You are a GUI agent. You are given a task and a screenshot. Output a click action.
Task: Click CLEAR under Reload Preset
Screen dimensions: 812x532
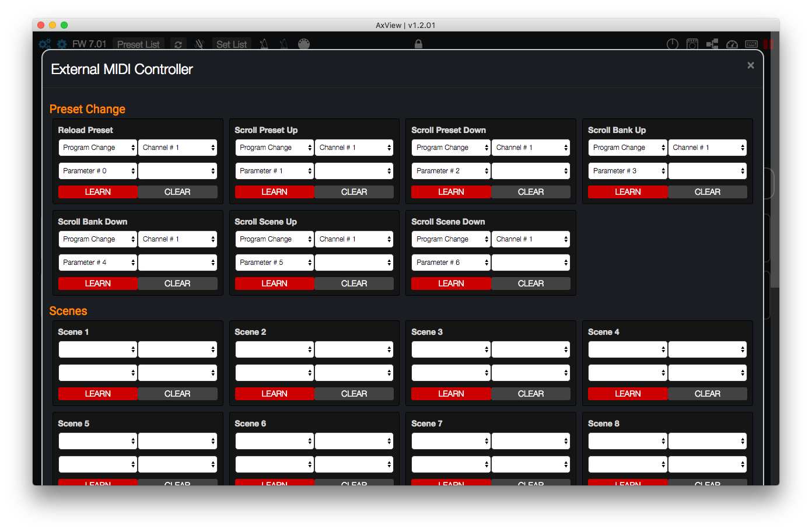[x=177, y=192]
